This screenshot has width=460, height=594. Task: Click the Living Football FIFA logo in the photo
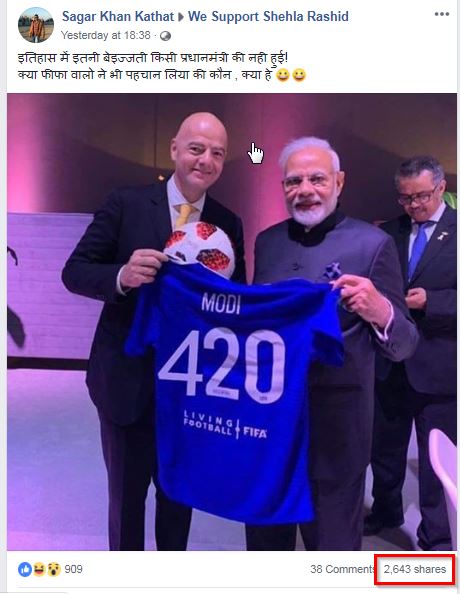(225, 424)
